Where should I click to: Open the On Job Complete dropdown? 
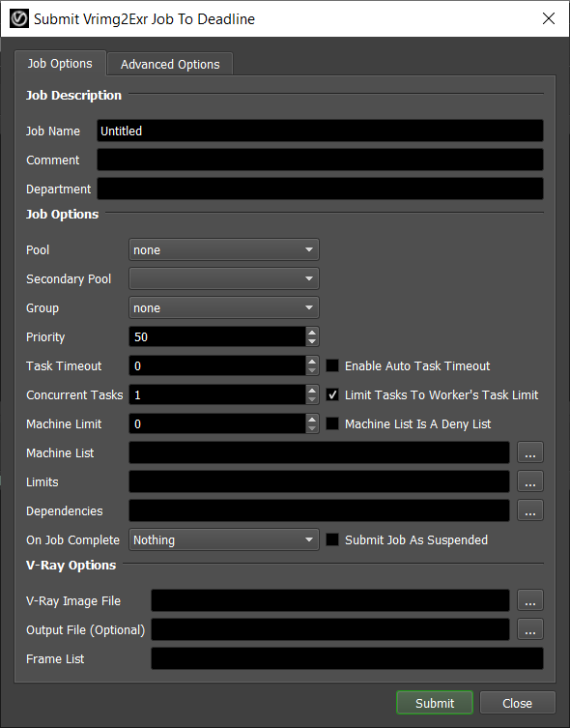(224, 539)
